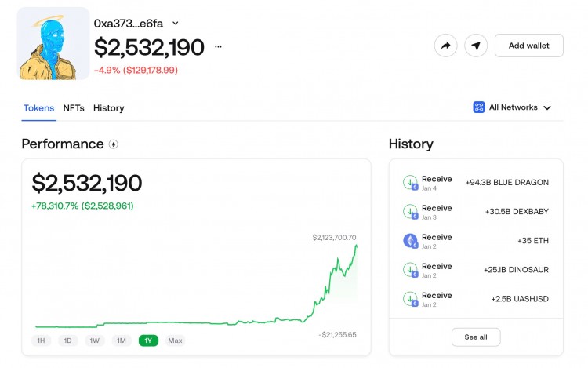Image resolution: width=588 pixels, height=368 pixels.
Task: Open the All Networks dropdown
Action: pos(513,107)
